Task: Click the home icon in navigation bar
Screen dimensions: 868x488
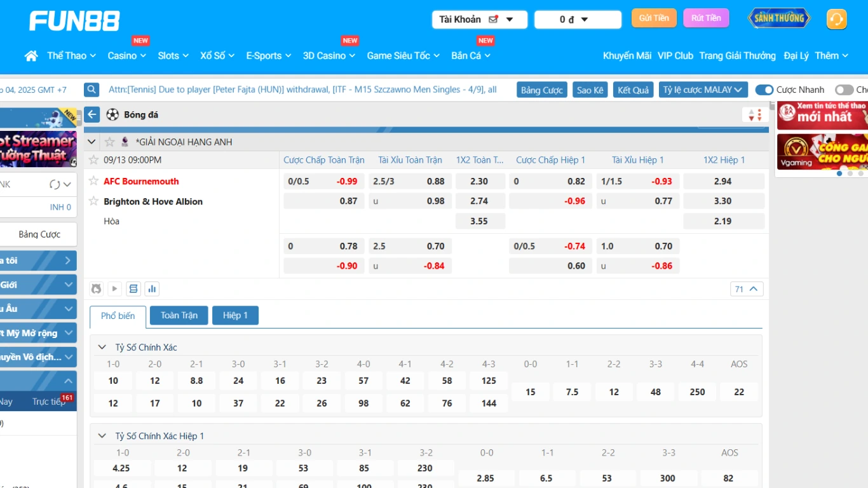Action: pos(31,56)
